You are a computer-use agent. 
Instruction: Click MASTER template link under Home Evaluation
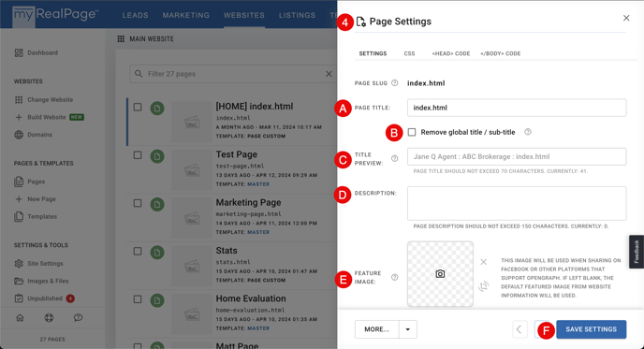coord(258,328)
